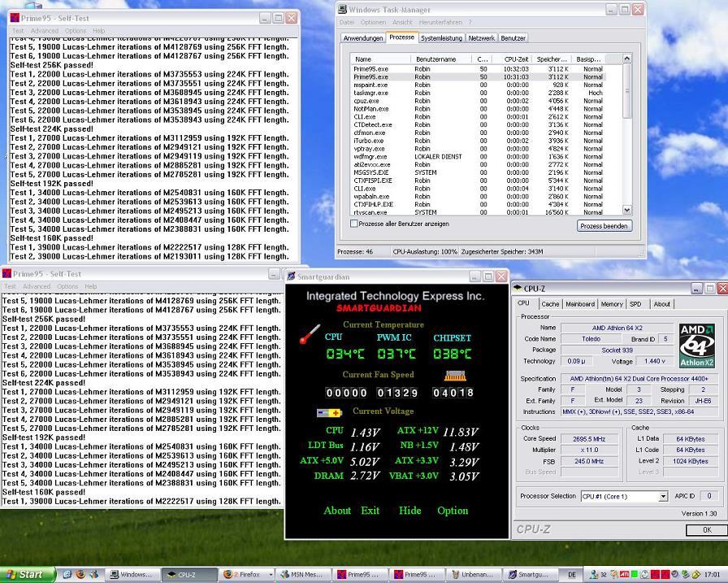Switch to the Systemleistung tab

click(x=441, y=38)
